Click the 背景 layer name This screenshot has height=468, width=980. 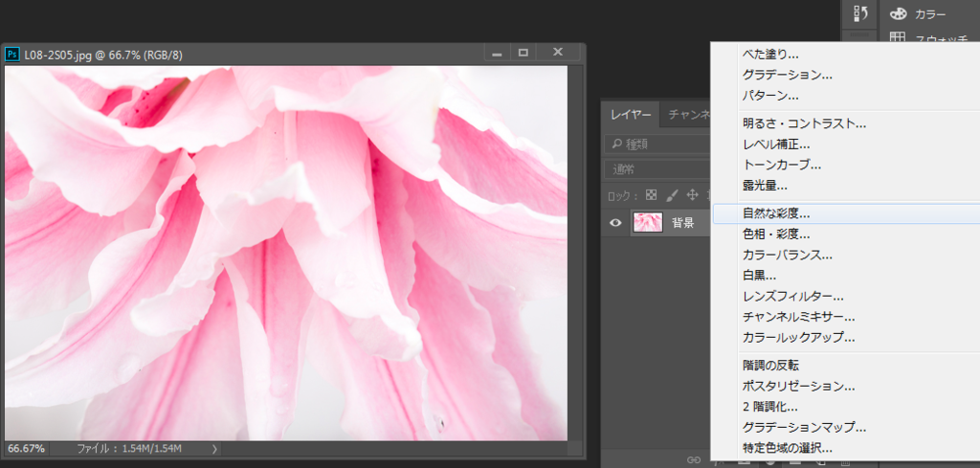[x=682, y=222]
